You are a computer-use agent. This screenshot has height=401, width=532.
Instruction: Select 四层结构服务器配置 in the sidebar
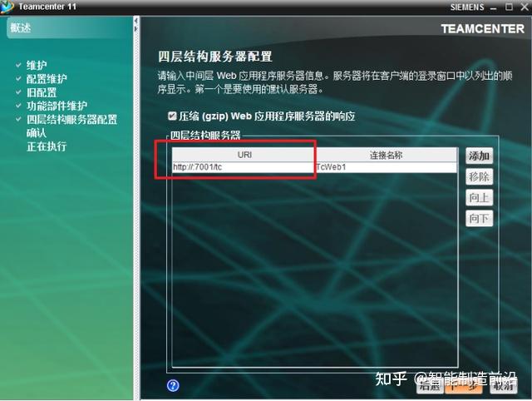coord(72,119)
